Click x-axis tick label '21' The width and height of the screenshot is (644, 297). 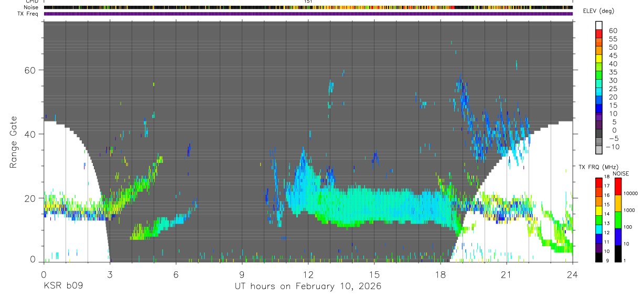[507, 274]
